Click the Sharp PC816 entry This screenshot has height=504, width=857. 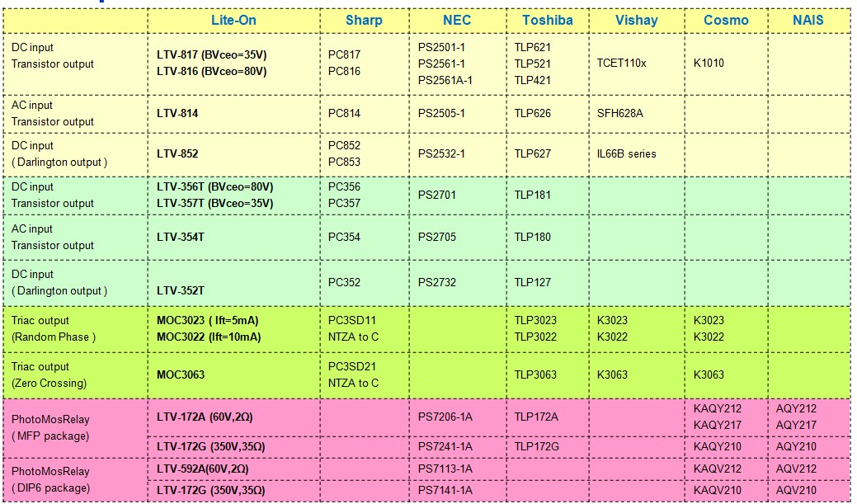click(344, 71)
